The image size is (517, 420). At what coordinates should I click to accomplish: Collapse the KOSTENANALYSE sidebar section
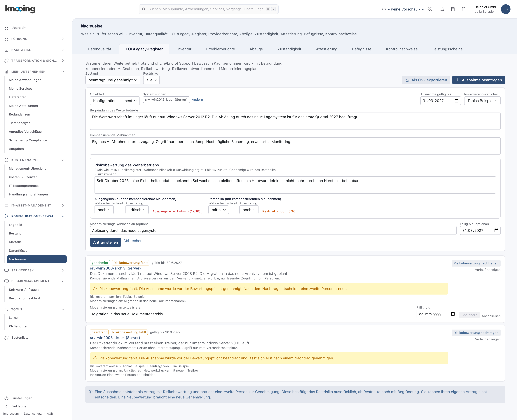point(34,160)
